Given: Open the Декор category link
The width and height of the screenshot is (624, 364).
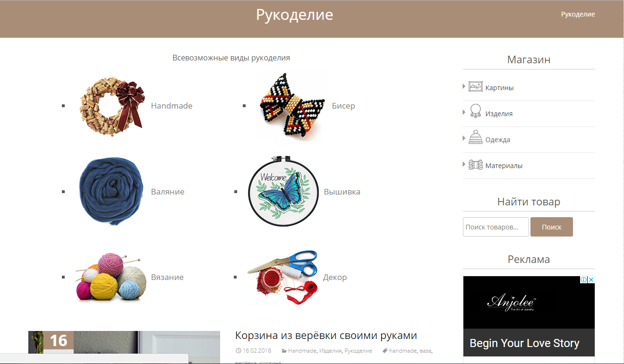Looking at the screenshot, I should pyautogui.click(x=335, y=277).
